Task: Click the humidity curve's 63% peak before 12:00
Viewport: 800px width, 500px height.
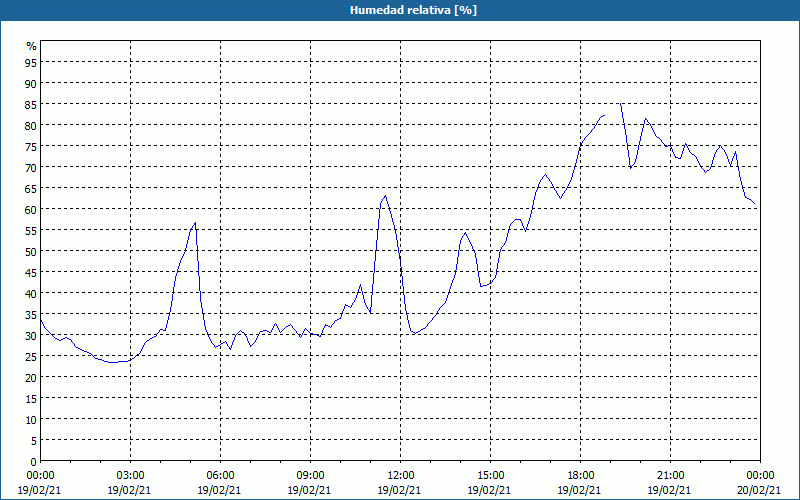Action: click(385, 196)
